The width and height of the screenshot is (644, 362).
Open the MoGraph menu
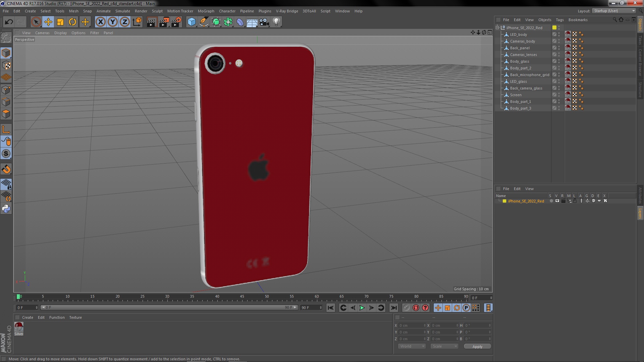point(206,11)
